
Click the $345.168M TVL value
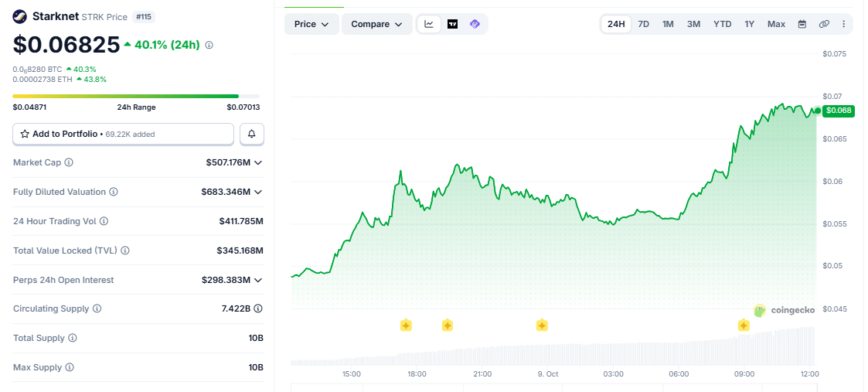click(240, 251)
